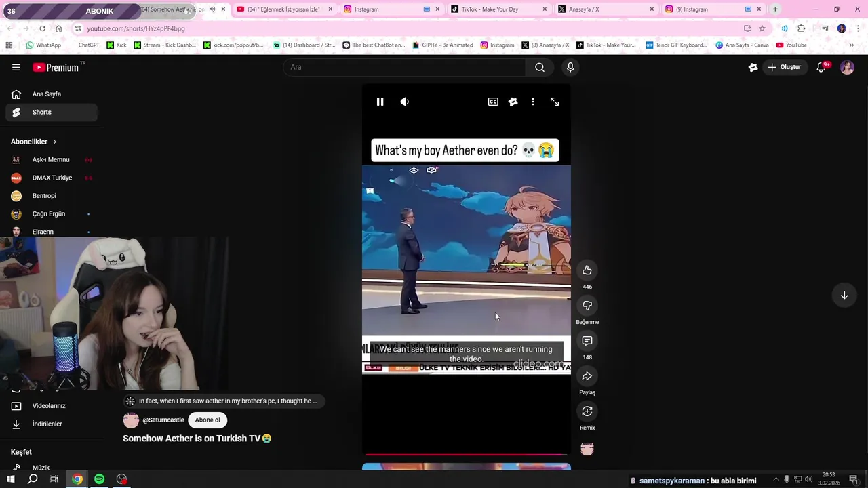Focus the Ara search field

pyautogui.click(x=405, y=67)
